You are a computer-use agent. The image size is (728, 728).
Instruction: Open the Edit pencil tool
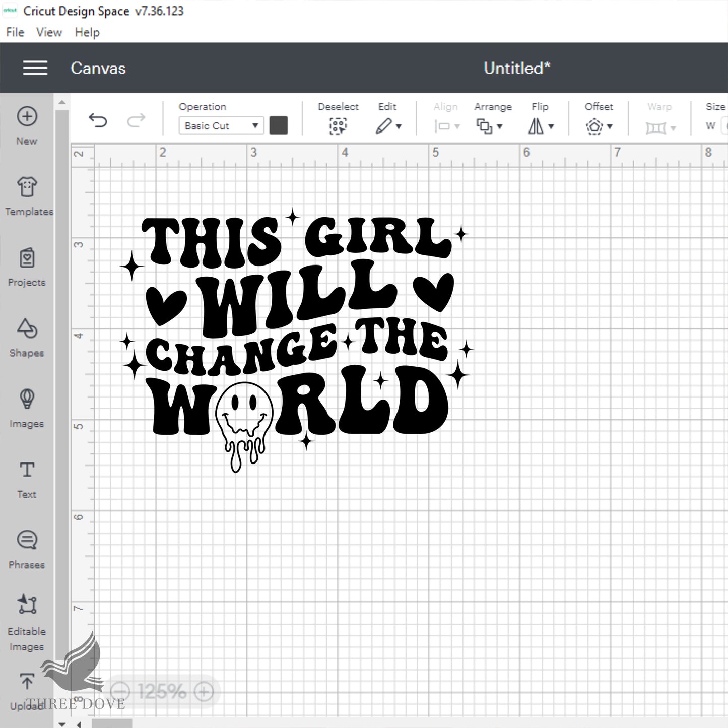384,126
